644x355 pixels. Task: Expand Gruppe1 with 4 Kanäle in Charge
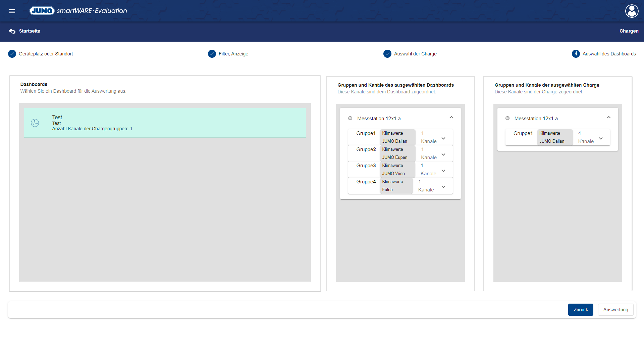(x=601, y=138)
